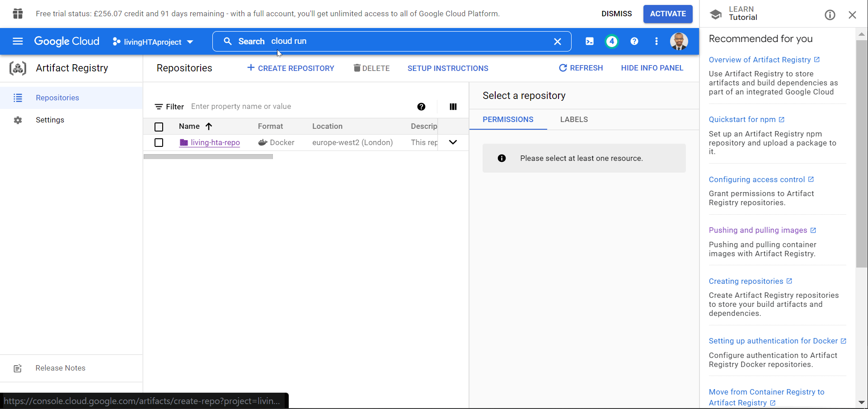The width and height of the screenshot is (868, 409).
Task: Switch to the LABELS tab
Action: (x=574, y=119)
